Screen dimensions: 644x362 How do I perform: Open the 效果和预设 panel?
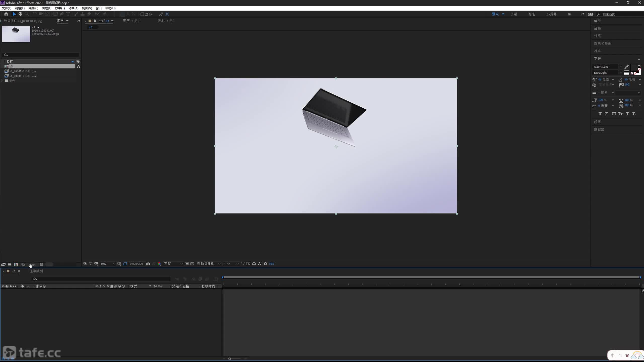[602, 43]
